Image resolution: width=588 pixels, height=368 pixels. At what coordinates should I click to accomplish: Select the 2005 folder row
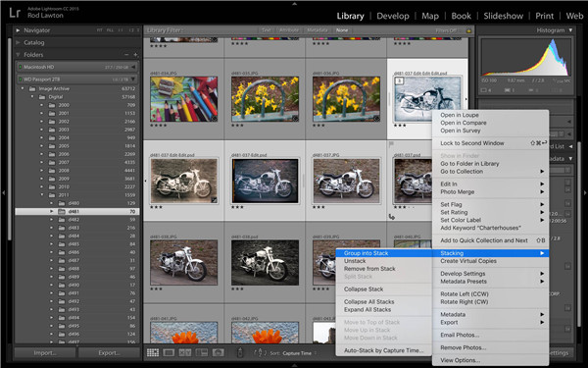76,146
